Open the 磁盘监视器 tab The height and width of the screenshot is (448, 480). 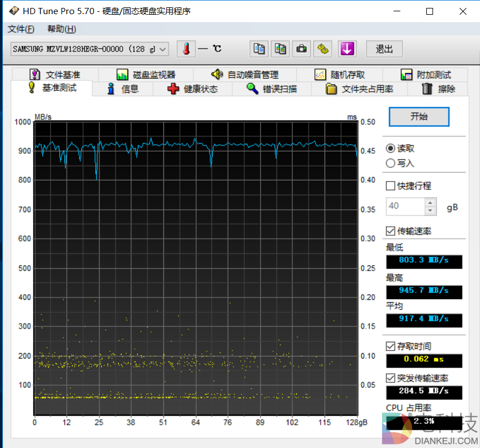tap(146, 75)
